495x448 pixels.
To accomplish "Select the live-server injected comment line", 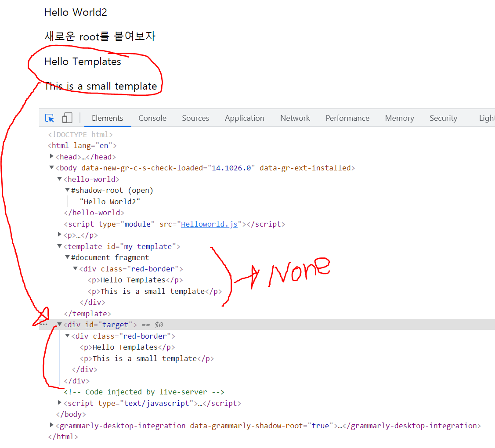I will click(x=144, y=392).
